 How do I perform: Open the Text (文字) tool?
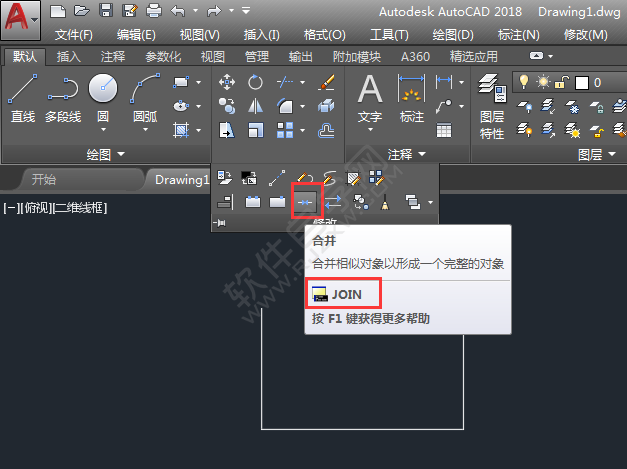coord(370,98)
